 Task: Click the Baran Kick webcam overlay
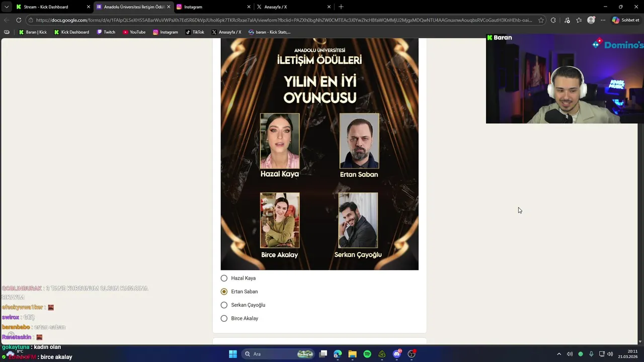point(565,78)
